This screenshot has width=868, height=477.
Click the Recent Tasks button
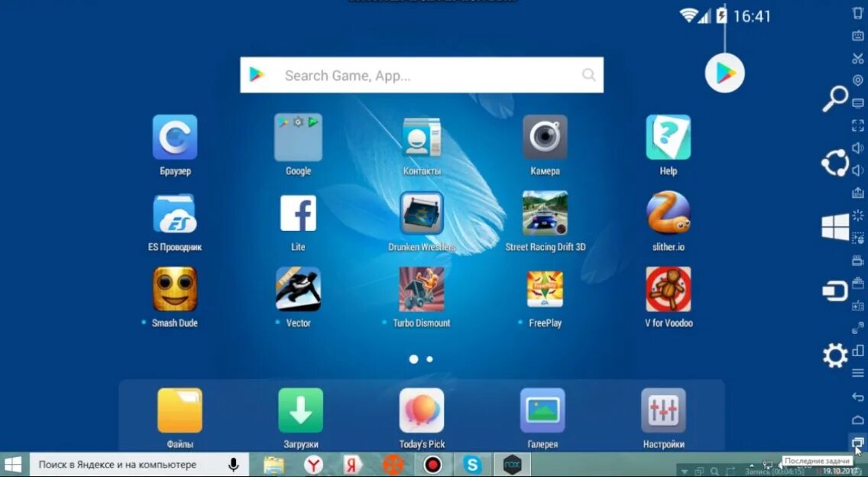point(857,442)
